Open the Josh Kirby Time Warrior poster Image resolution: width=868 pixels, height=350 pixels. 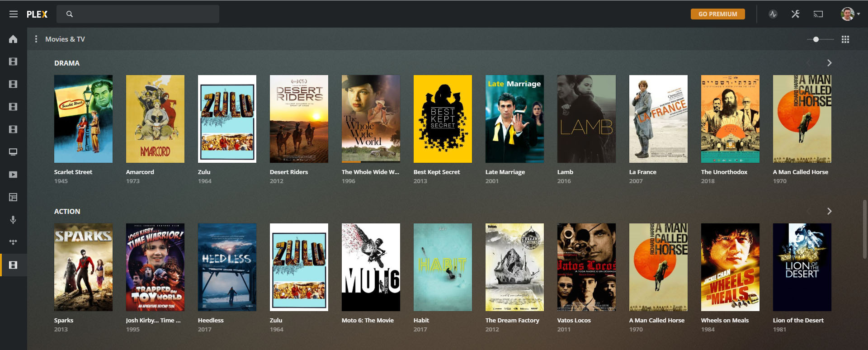[155, 267]
